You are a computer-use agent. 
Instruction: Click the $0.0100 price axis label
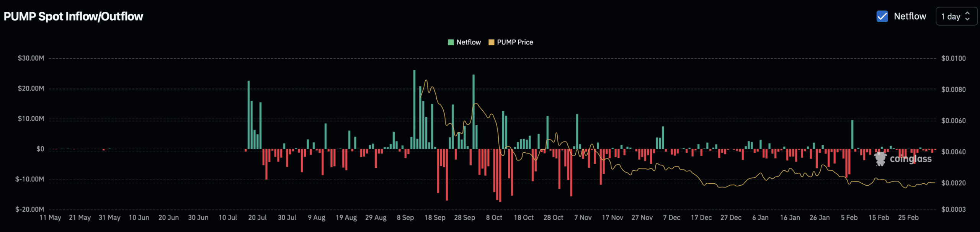click(x=954, y=58)
